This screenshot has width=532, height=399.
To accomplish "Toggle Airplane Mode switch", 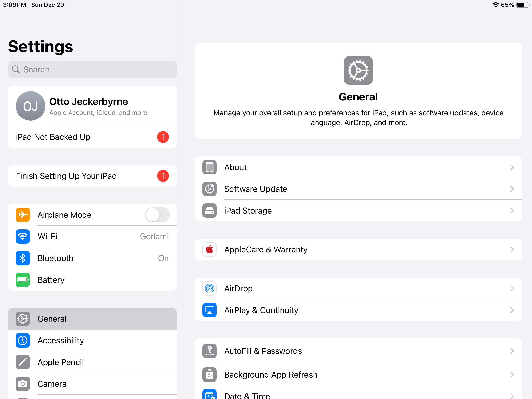I will point(157,215).
